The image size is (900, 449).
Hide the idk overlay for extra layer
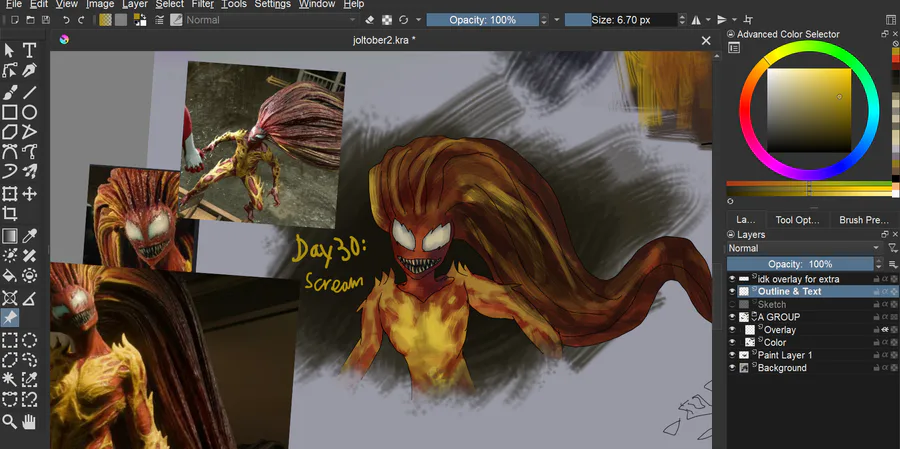(732, 279)
